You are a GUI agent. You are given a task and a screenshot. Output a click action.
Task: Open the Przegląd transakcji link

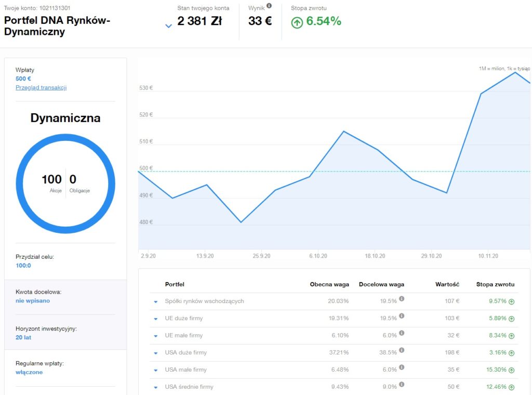41,87
